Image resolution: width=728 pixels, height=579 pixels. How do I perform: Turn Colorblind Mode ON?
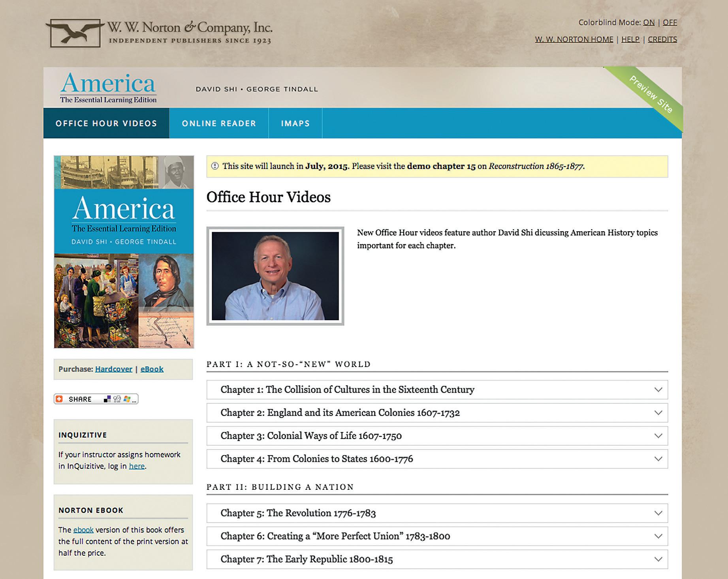click(649, 22)
